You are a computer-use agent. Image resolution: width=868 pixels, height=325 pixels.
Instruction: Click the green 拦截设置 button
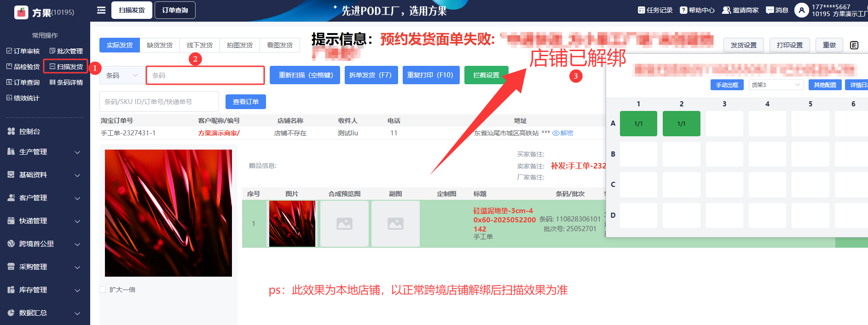tap(486, 75)
